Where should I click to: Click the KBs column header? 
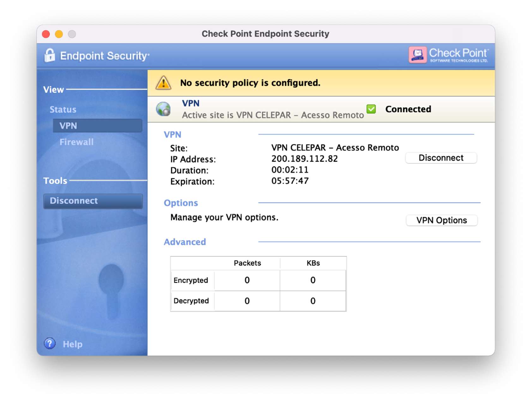point(313,263)
